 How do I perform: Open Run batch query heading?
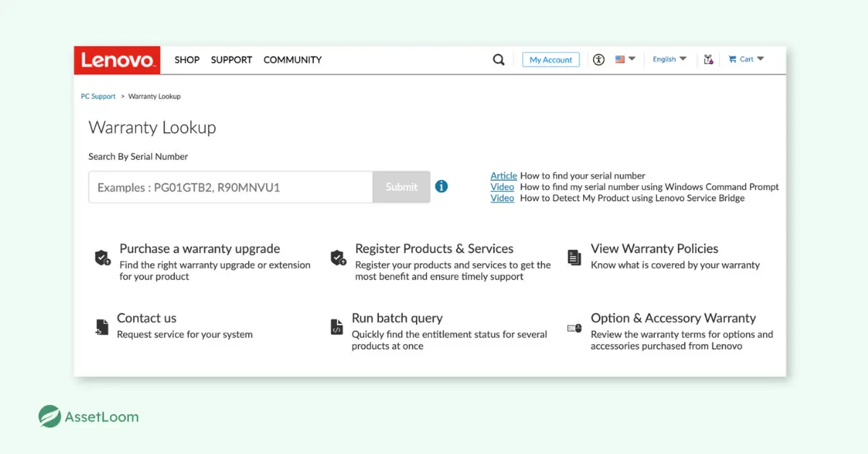click(397, 318)
